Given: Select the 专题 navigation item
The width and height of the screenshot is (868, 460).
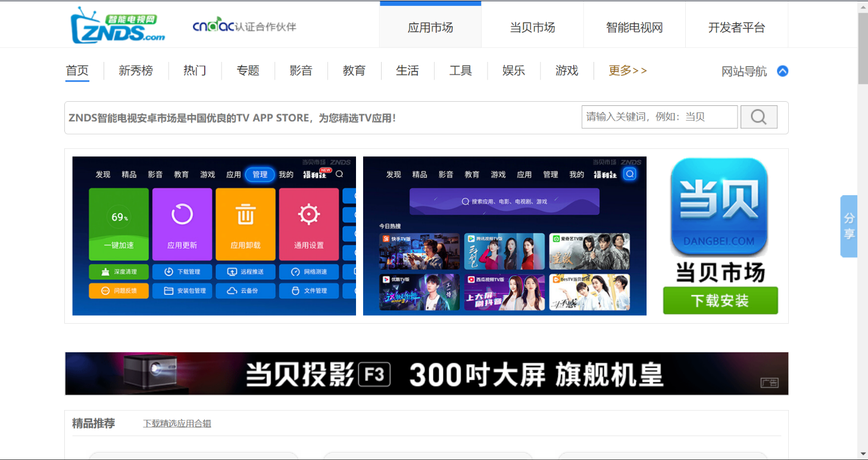Looking at the screenshot, I should point(248,71).
